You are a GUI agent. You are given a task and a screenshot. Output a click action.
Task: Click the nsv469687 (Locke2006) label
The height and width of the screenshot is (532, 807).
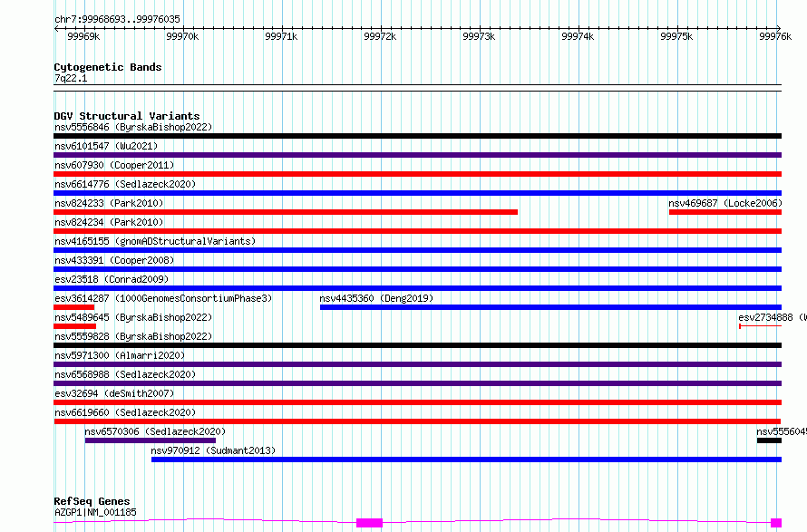(x=725, y=203)
